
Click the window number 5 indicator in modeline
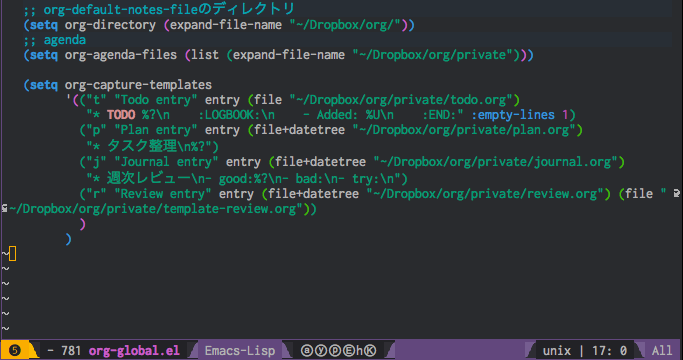click(x=15, y=350)
